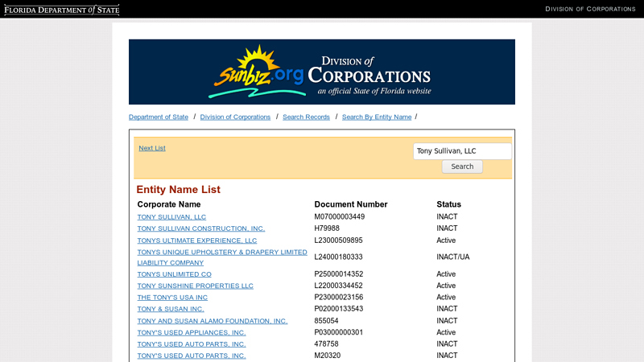The image size is (644, 362).
Task: Open TONY'S USED AUTO PARTS 478758 record
Action: tap(192, 344)
